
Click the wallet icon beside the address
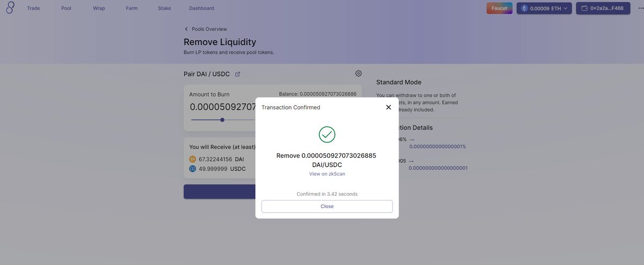pyautogui.click(x=584, y=8)
